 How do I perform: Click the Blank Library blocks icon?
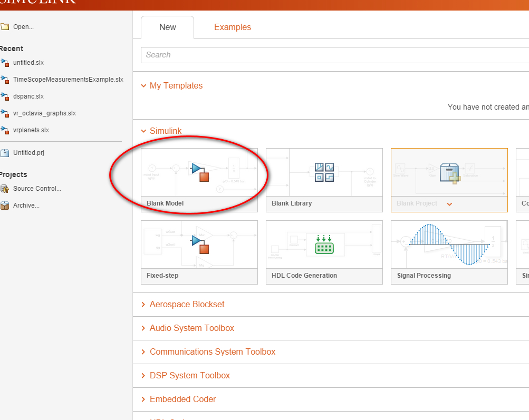click(324, 172)
